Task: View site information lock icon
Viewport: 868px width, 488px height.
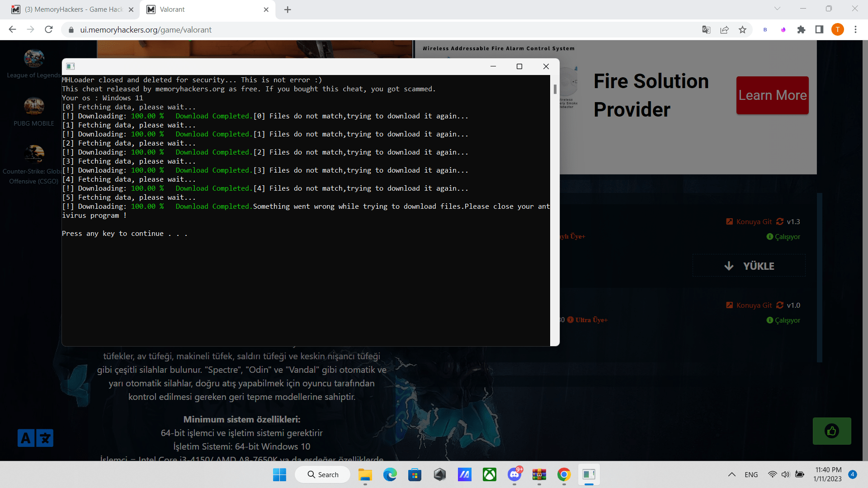Action: (71, 30)
